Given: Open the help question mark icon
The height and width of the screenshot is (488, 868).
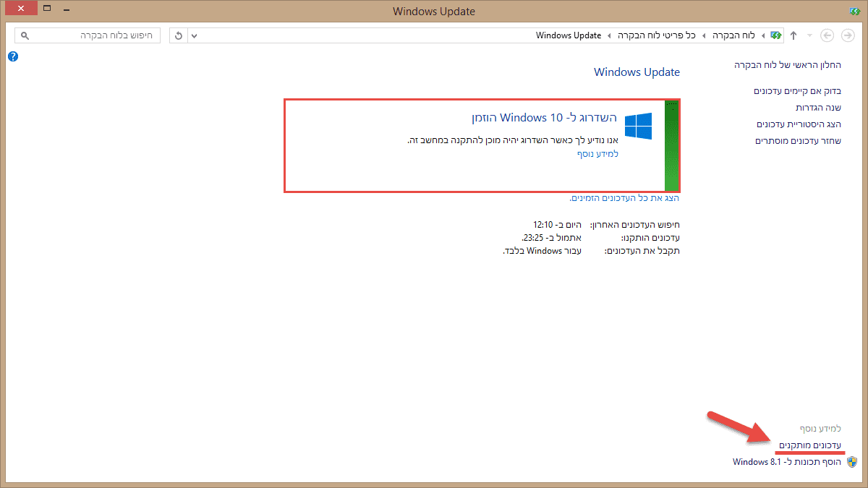Looking at the screenshot, I should coord(13,56).
